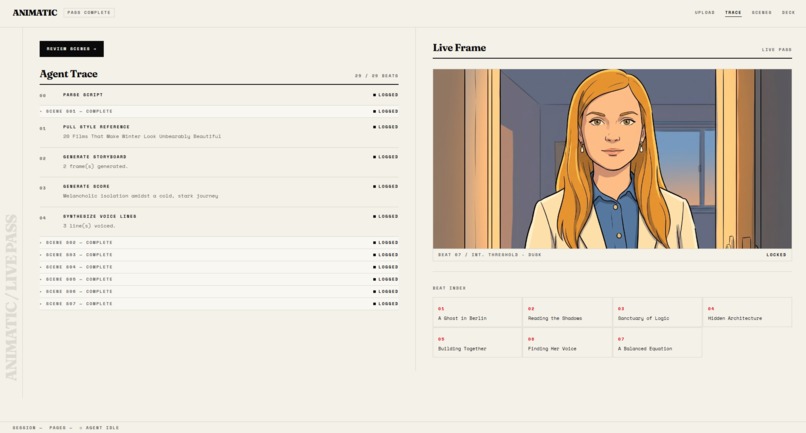Expand the Scene 003 – Complete row
806x433 pixels.
click(x=219, y=255)
